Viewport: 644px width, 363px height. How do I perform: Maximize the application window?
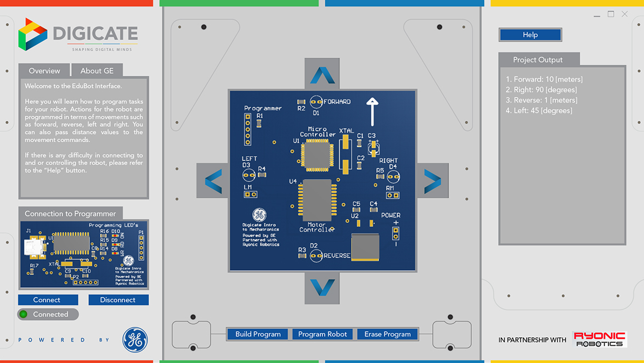[x=611, y=14]
